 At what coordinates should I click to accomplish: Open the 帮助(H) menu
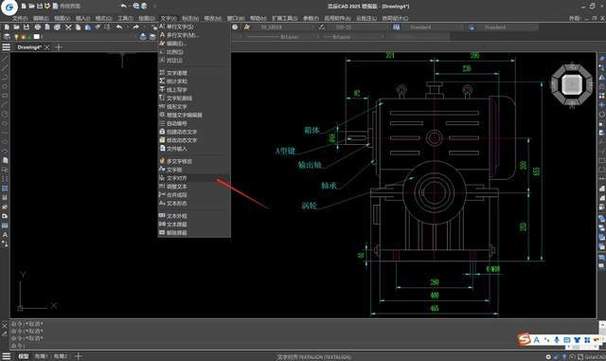pos(258,18)
